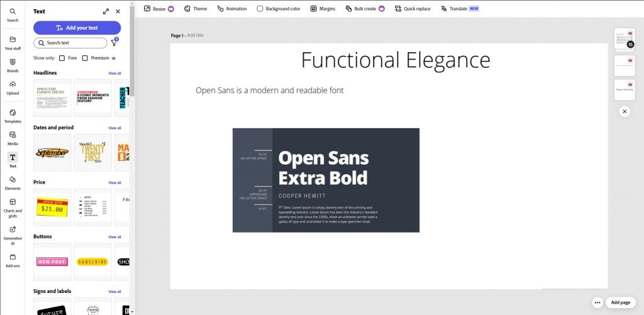Open the Generative AI panel
This screenshot has width=644, height=315.
pyautogui.click(x=13, y=235)
